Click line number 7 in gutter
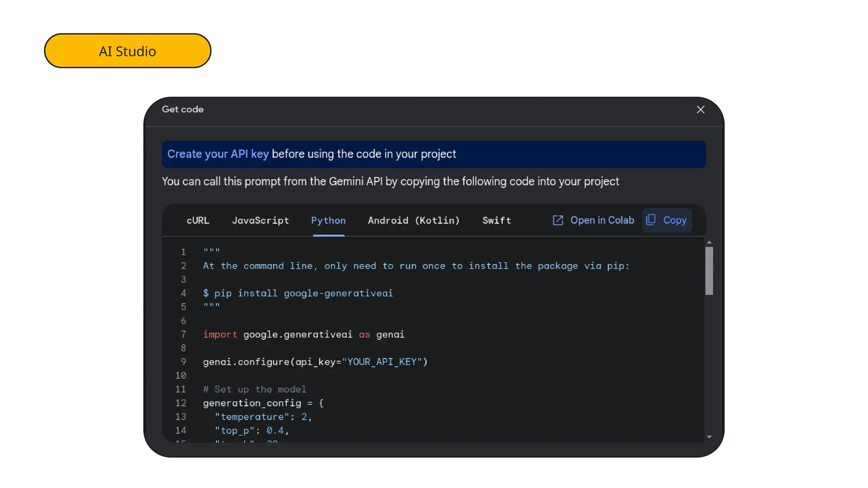The width and height of the screenshot is (868, 488). pos(184,334)
